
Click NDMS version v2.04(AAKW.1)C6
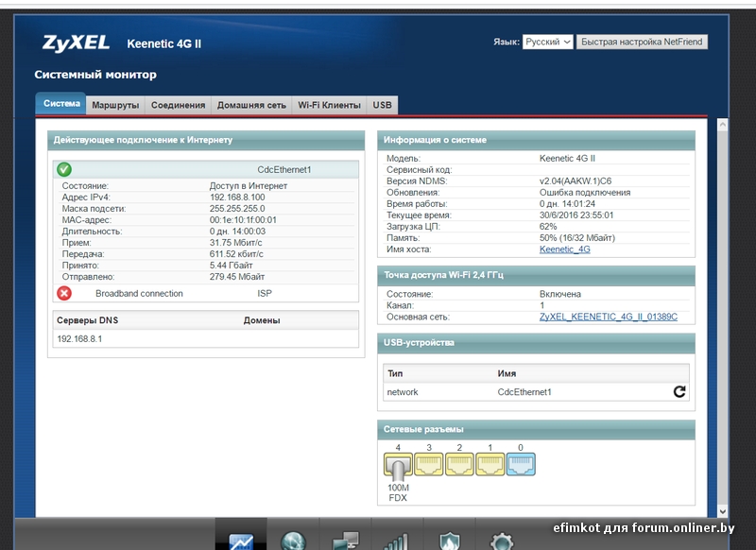click(576, 180)
